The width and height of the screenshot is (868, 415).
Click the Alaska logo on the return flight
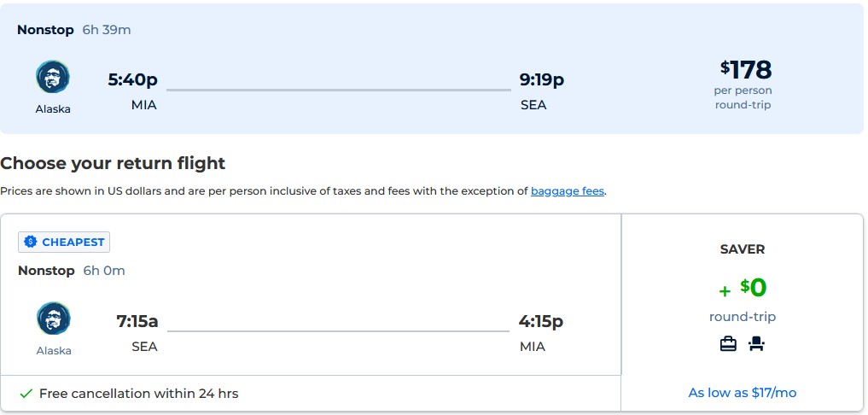click(x=54, y=319)
